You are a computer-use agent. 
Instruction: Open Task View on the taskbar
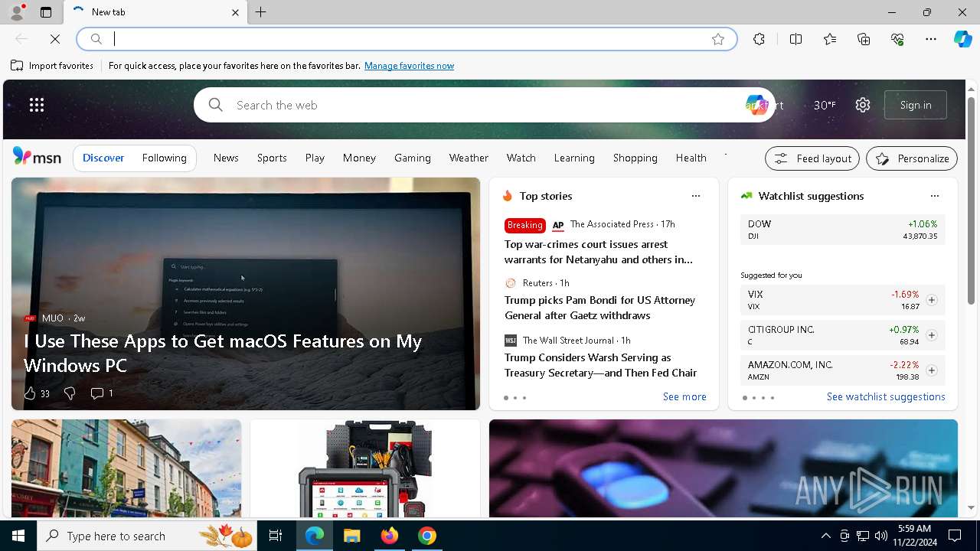[x=276, y=536]
